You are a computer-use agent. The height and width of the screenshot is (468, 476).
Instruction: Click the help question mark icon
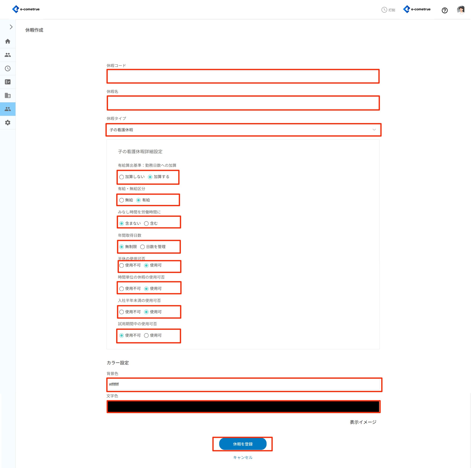444,10
